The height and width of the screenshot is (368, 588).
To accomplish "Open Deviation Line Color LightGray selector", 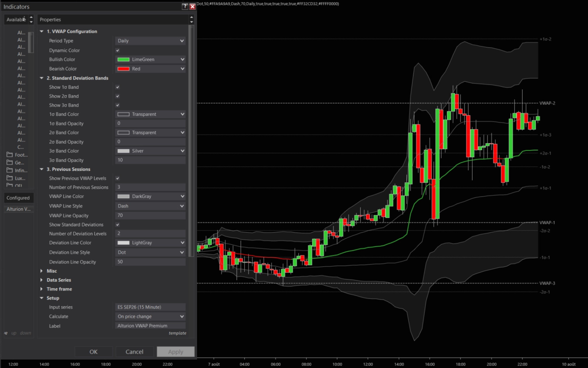I will (x=150, y=243).
